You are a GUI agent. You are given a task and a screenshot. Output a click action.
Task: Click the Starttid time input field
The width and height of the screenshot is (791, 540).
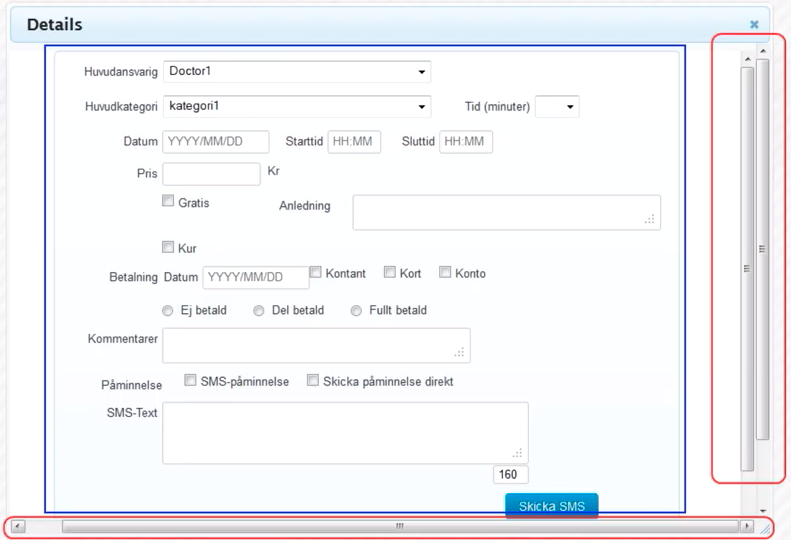[354, 142]
